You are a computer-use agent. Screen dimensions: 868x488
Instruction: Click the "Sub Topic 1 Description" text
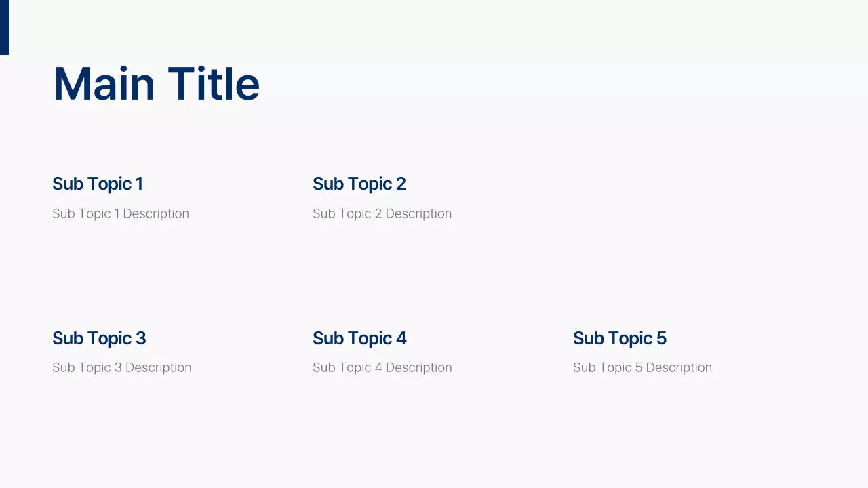(121, 213)
